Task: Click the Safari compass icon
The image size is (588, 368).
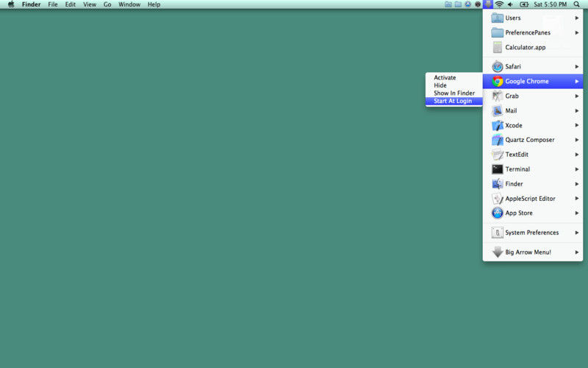Action: [498, 66]
